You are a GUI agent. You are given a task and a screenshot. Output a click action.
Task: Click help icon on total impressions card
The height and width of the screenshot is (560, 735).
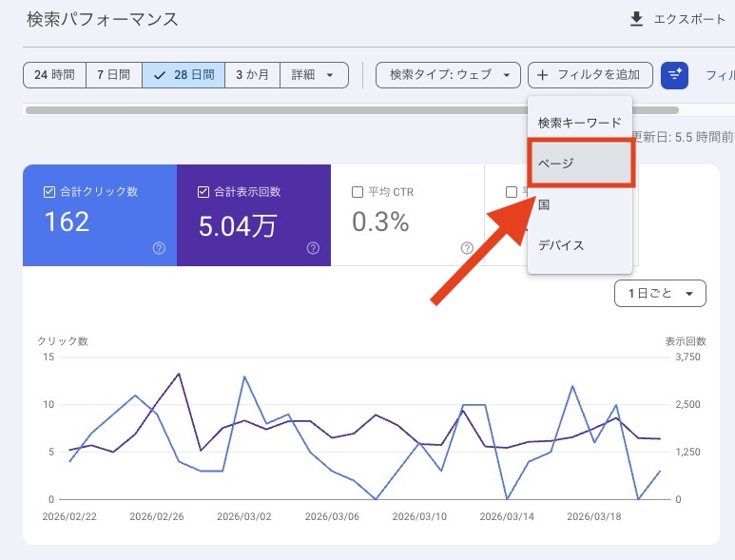pyautogui.click(x=313, y=248)
